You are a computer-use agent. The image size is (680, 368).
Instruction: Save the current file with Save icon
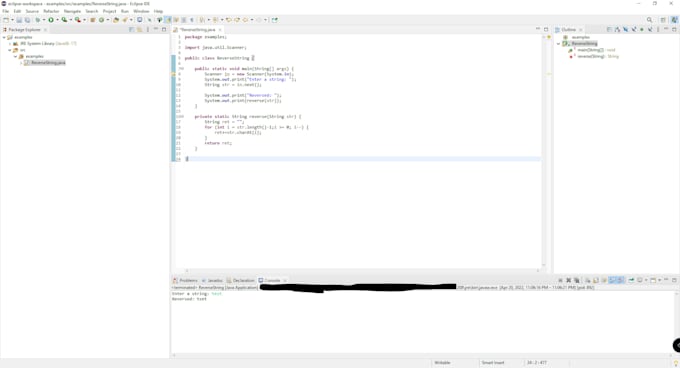(x=19, y=20)
